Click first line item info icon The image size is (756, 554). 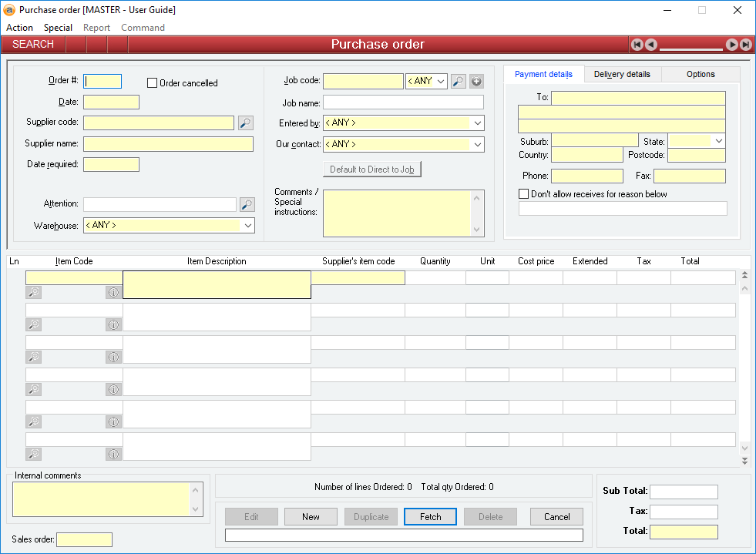113,292
